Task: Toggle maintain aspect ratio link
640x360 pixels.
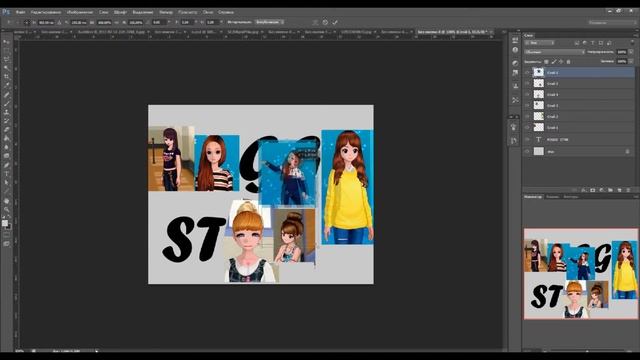Action: [116, 22]
